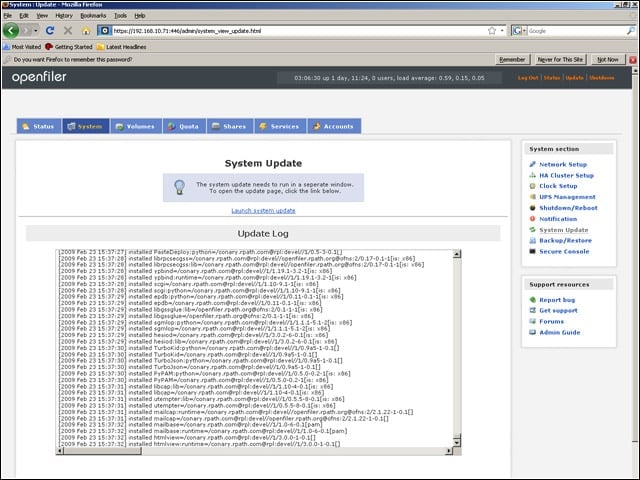Switch to the Accounts tab

[334, 126]
